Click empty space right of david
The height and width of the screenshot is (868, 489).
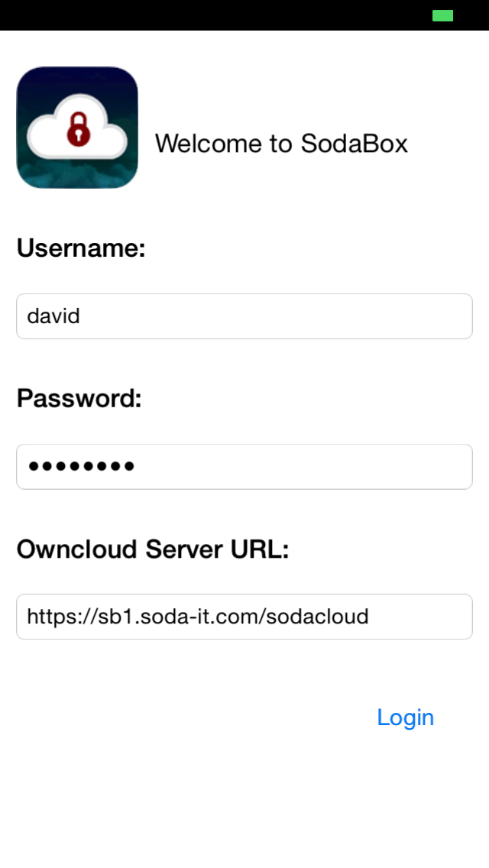click(277, 316)
